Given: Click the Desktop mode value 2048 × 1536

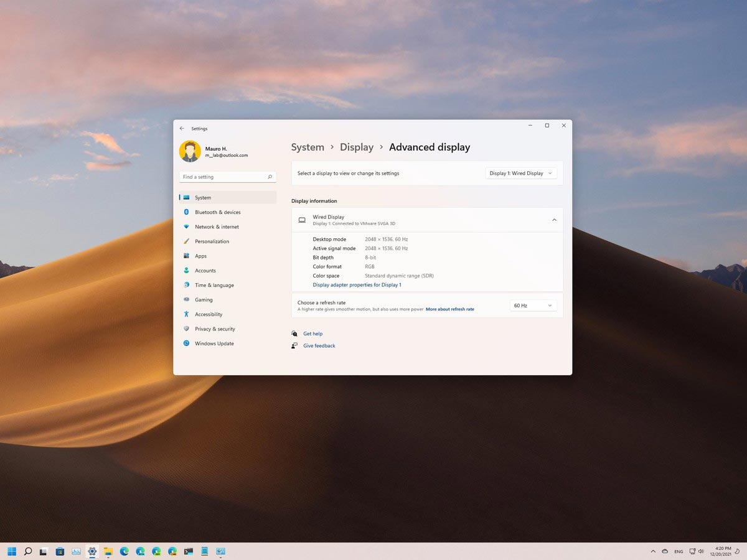Looking at the screenshot, I should tap(387, 240).
